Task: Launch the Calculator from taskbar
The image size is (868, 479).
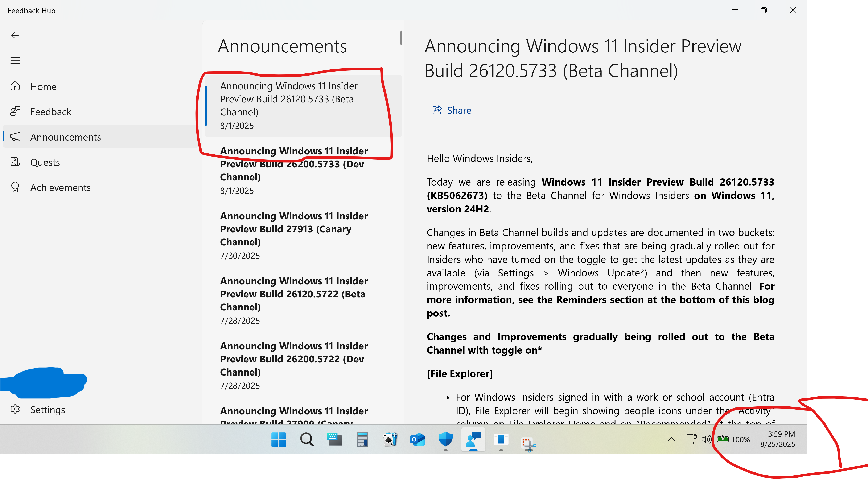Action: 362,440
